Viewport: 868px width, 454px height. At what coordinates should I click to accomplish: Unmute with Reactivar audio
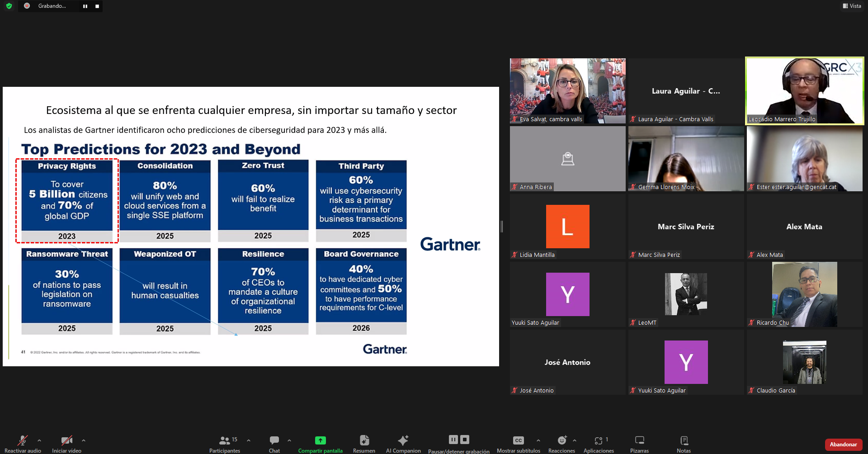coord(22,440)
